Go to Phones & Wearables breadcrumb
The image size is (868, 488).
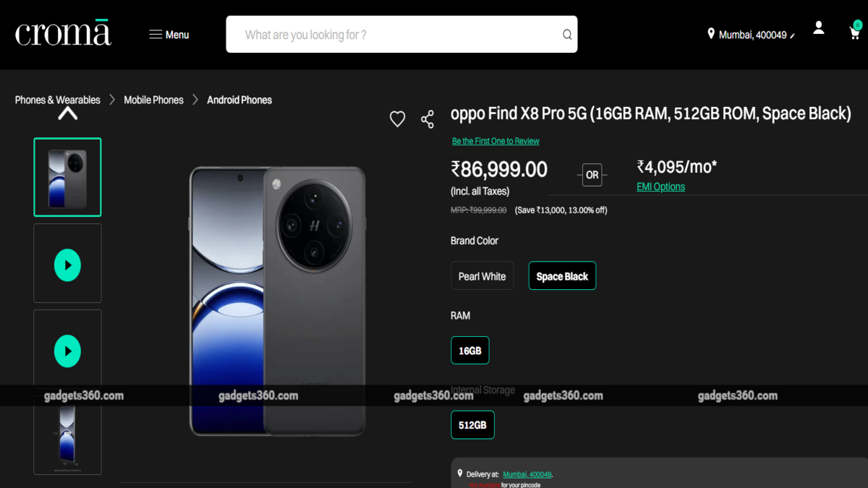pos(57,100)
